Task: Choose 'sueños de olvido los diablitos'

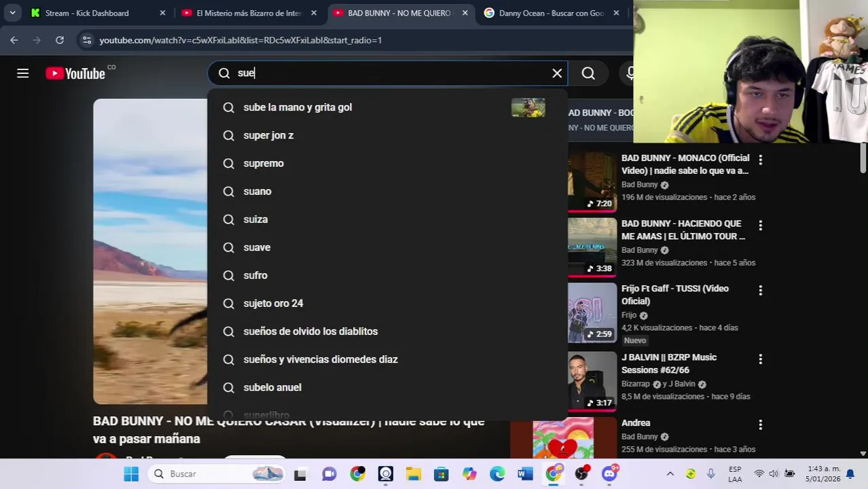Action: coord(387,331)
